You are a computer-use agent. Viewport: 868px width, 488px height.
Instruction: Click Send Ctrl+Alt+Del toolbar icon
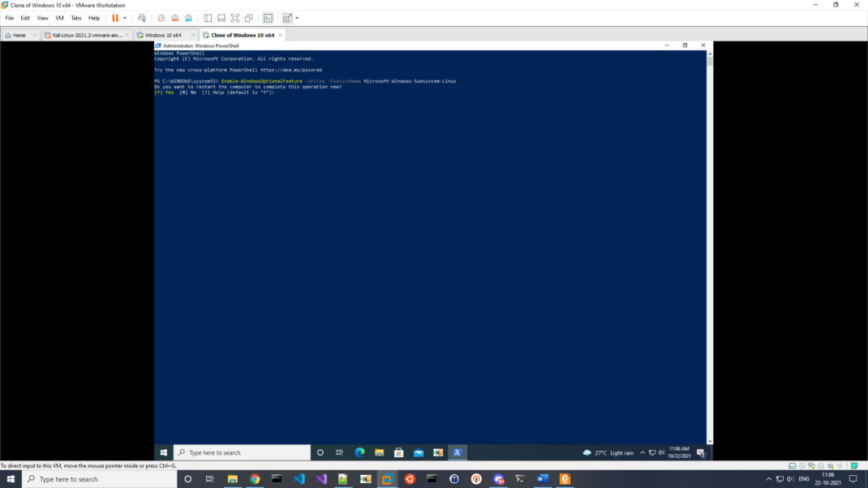tap(142, 19)
